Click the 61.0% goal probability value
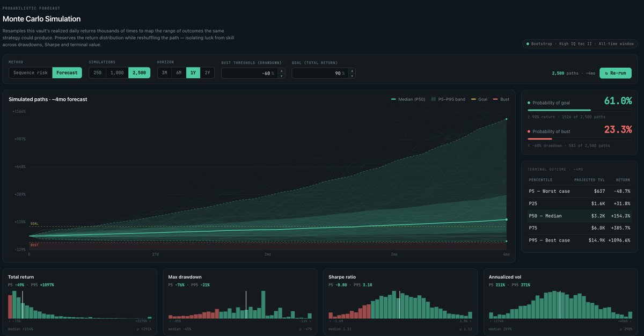 [x=618, y=101]
